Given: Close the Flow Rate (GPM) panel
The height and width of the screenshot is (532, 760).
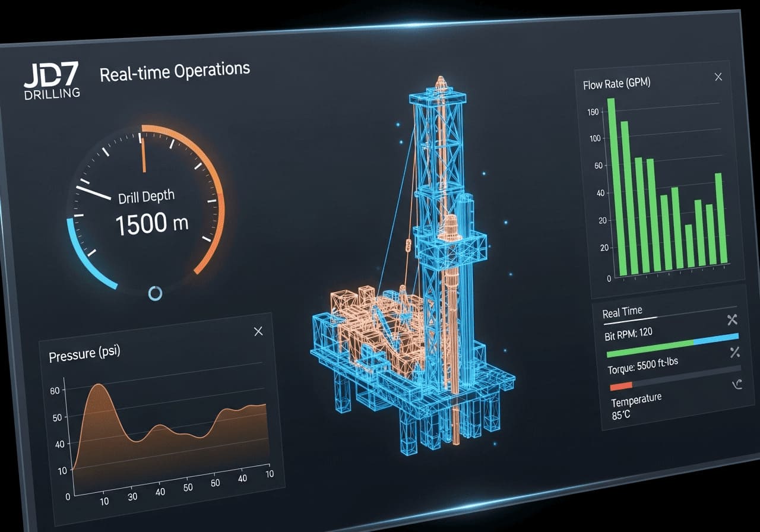Looking at the screenshot, I should tap(718, 77).
